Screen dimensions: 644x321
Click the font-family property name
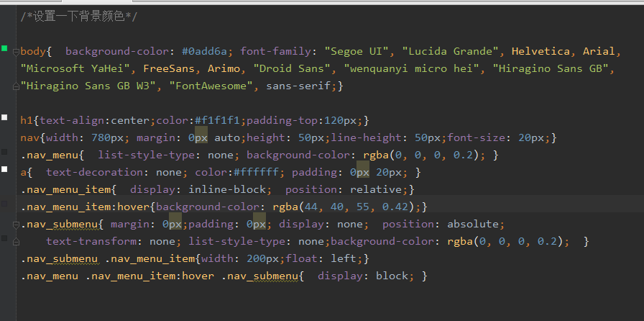(x=276, y=51)
